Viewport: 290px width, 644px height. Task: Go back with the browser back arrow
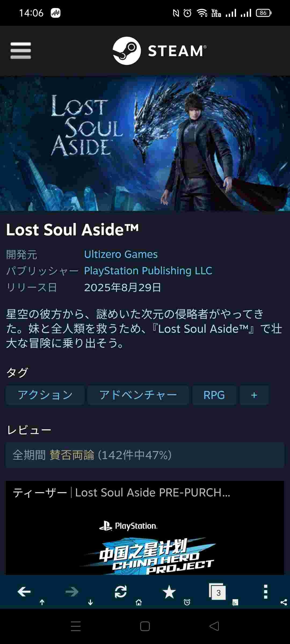(x=24, y=592)
